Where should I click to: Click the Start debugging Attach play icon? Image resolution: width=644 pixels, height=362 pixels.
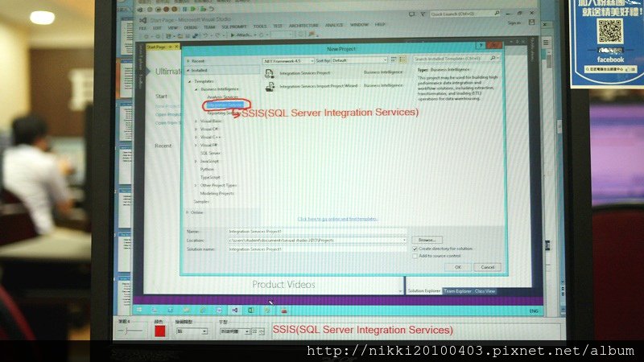point(233,35)
